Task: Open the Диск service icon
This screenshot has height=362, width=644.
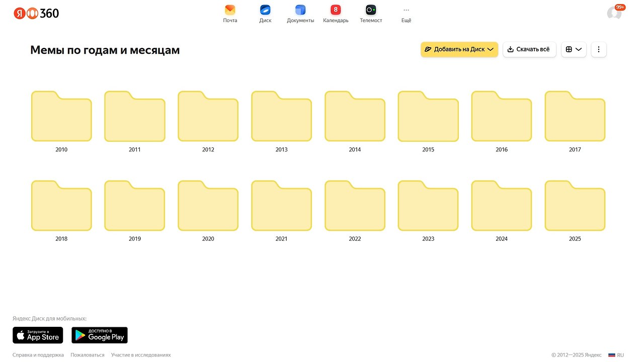Action: click(x=265, y=10)
